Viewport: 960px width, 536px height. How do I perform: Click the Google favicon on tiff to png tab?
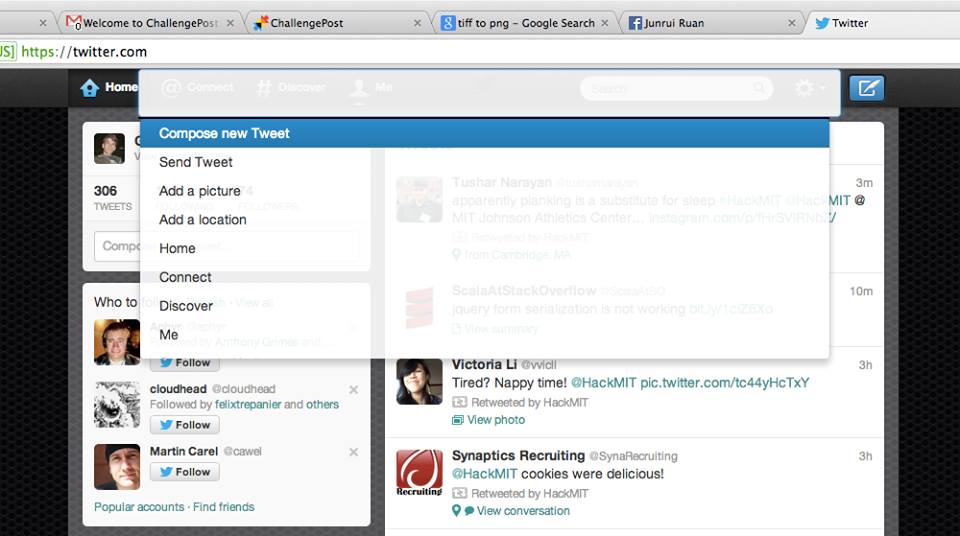(448, 23)
